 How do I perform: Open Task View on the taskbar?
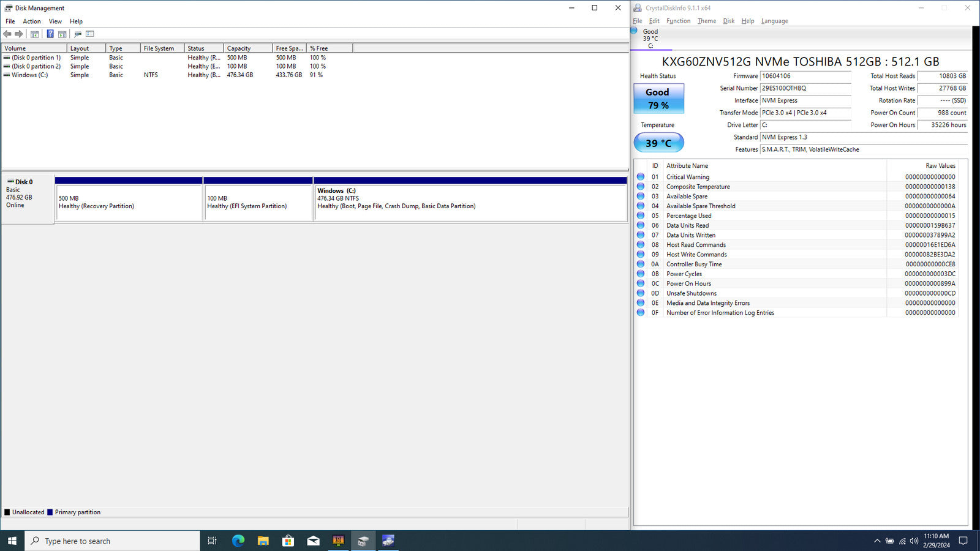pos(212,541)
